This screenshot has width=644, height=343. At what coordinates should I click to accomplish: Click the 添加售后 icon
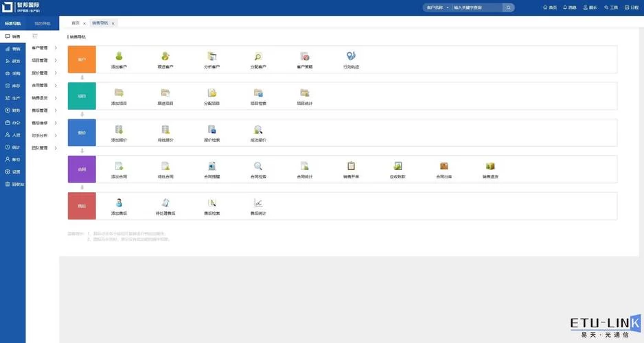coord(119,203)
